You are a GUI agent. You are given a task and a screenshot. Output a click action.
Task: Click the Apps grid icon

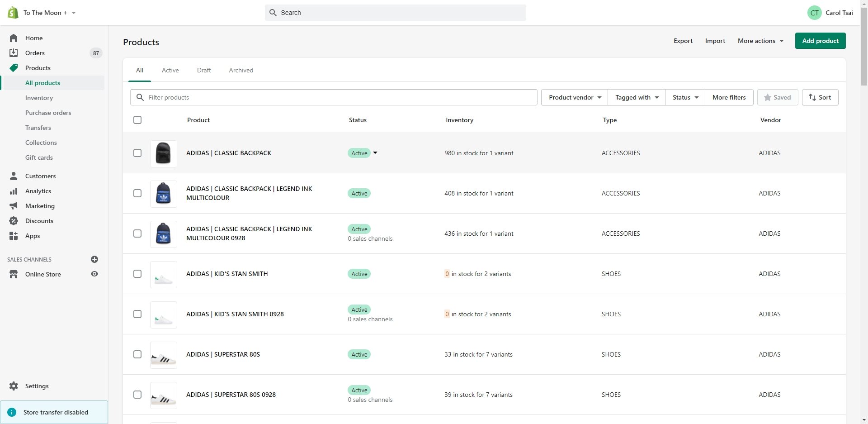[x=14, y=236]
